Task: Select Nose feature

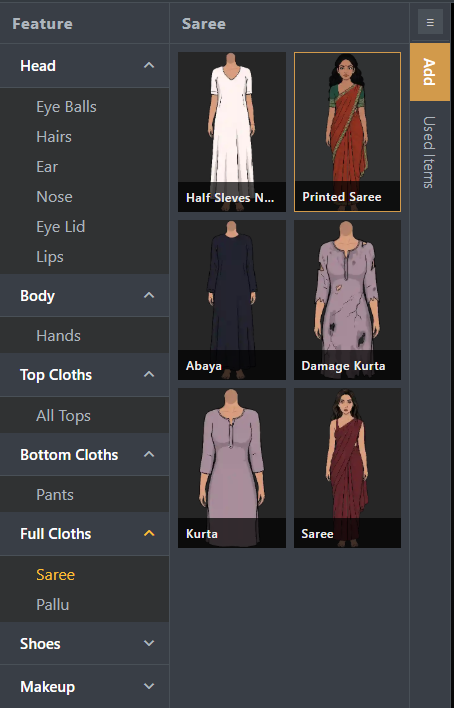Action: click(54, 197)
